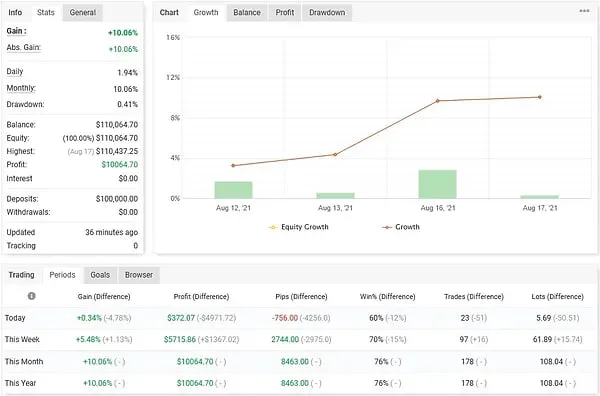The image size is (600, 396).
Task: Open the Drawdown chart tab
Action: click(x=327, y=12)
